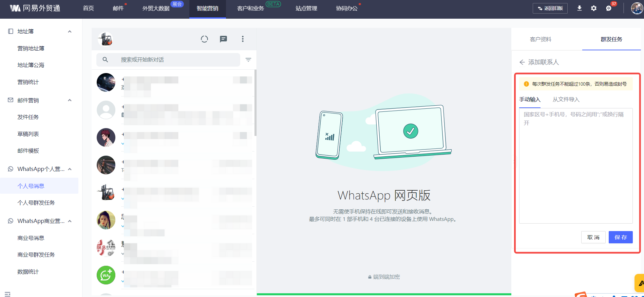Focus the phone number input textarea

click(576, 166)
